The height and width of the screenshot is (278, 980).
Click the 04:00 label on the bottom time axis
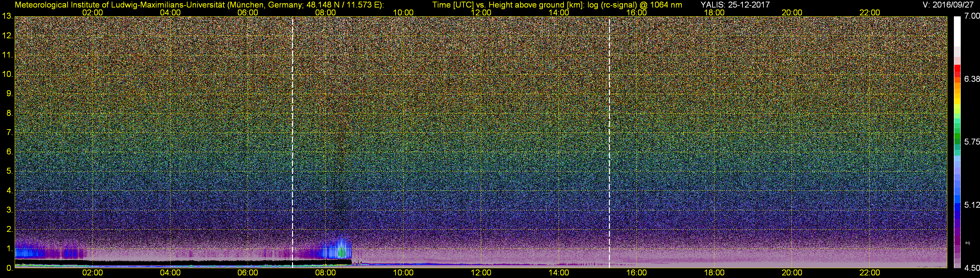click(170, 273)
